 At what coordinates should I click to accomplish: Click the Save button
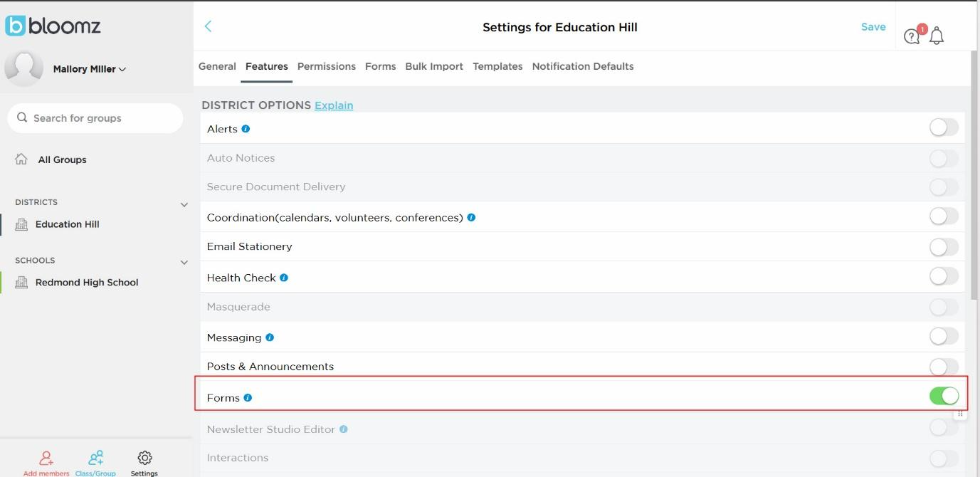click(873, 26)
